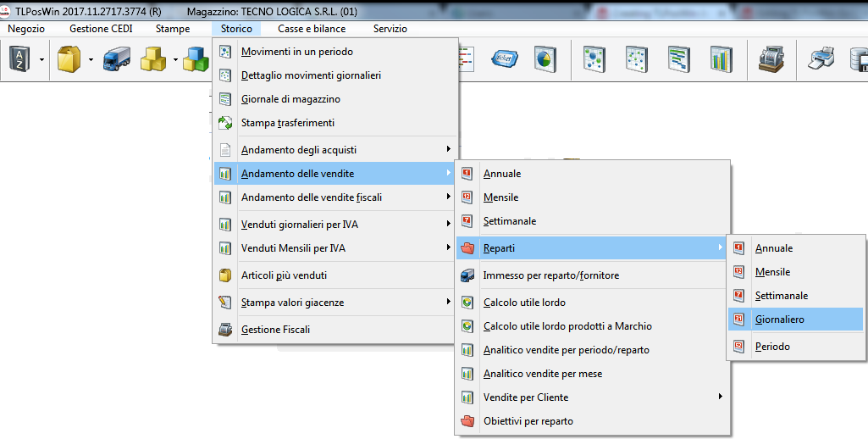Screen dimensions: 868x439
Task: Click Calcolo utile lordo menu item
Action: click(x=524, y=303)
